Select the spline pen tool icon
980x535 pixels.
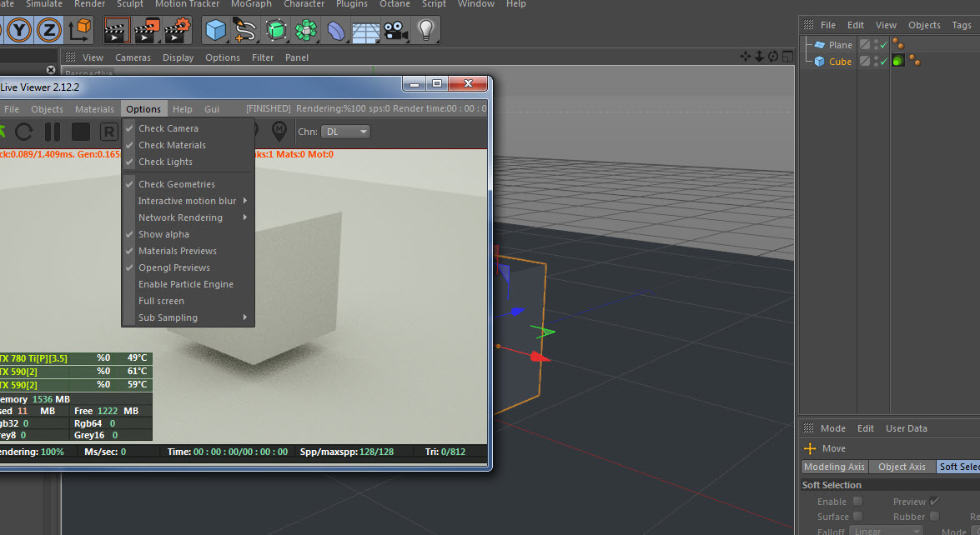[245, 30]
